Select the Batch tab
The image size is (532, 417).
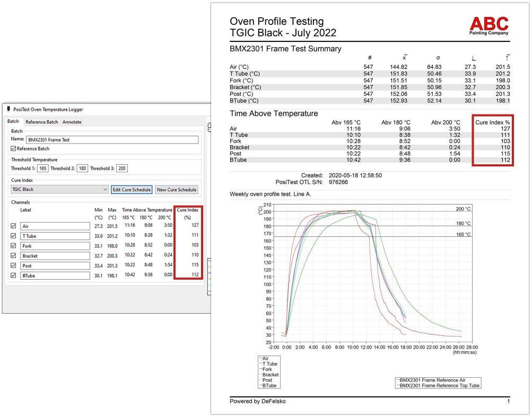pos(13,122)
